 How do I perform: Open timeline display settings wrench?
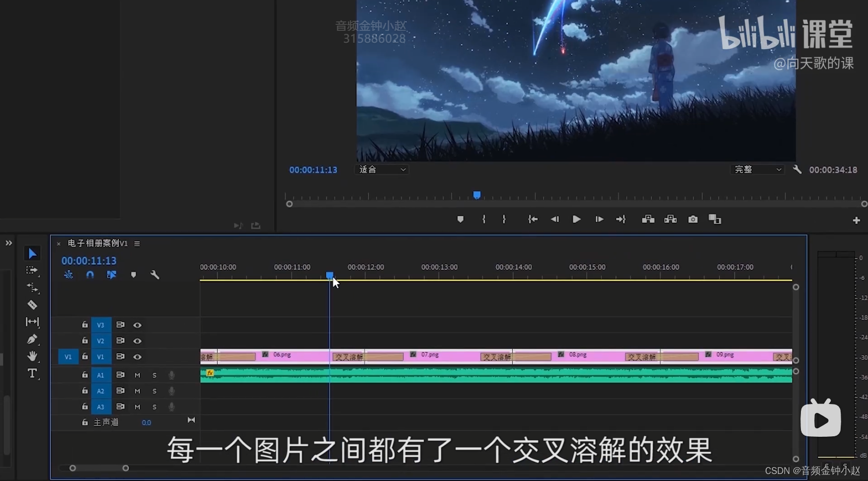click(x=155, y=274)
